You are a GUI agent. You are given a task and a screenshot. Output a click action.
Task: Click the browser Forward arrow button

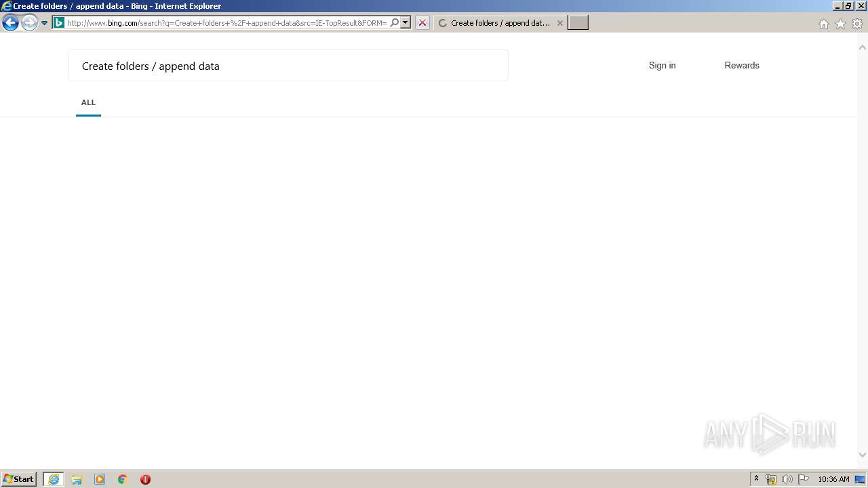(29, 23)
